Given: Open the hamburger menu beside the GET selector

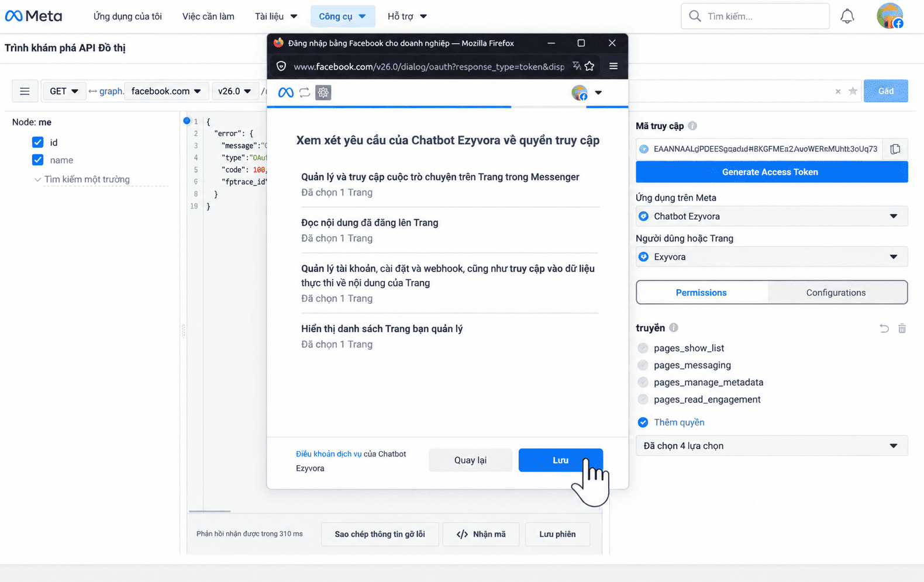Looking at the screenshot, I should (25, 91).
